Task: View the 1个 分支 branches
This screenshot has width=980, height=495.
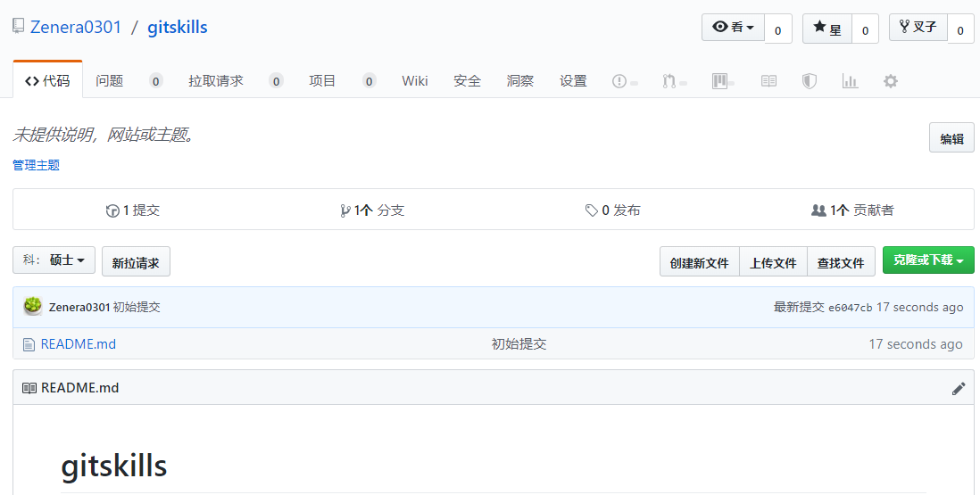Action: point(372,210)
